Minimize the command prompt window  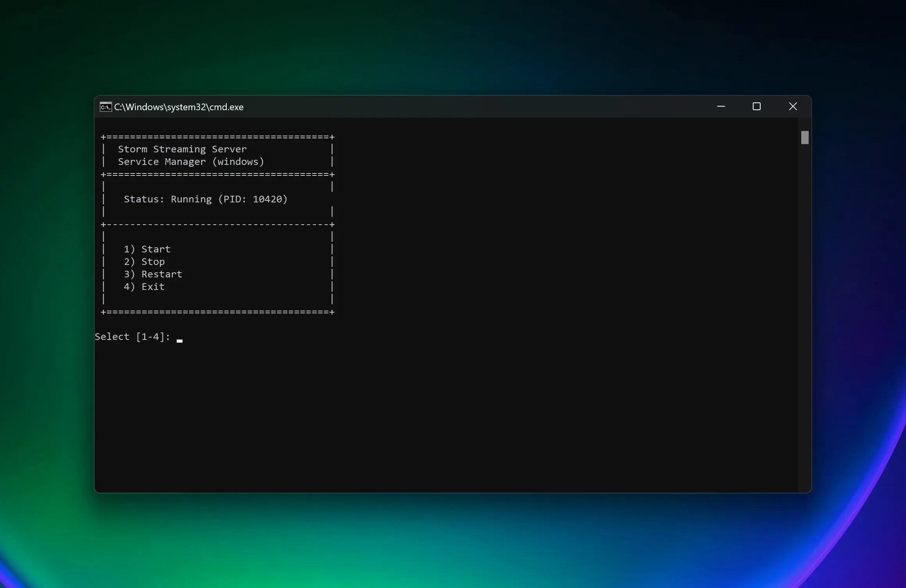point(721,107)
